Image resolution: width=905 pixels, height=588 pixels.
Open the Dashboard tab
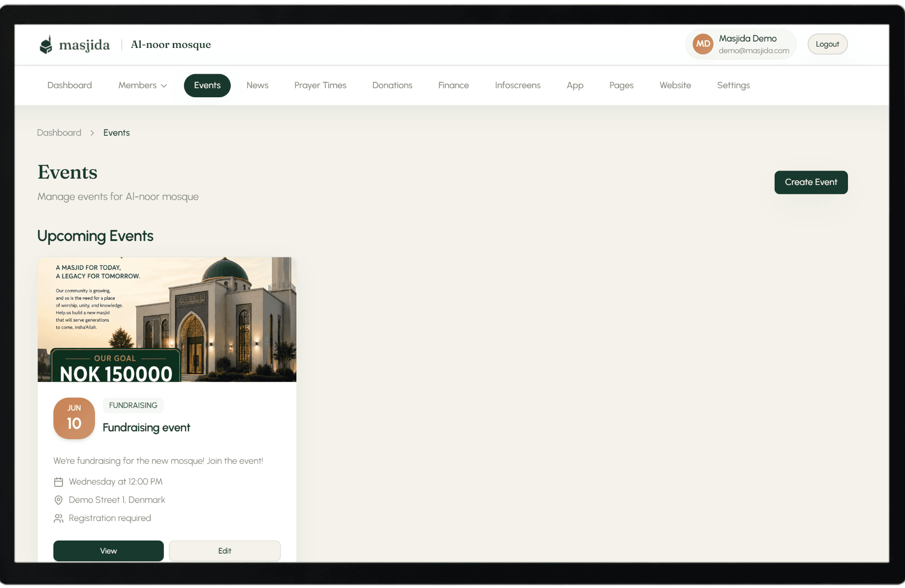[x=70, y=85]
